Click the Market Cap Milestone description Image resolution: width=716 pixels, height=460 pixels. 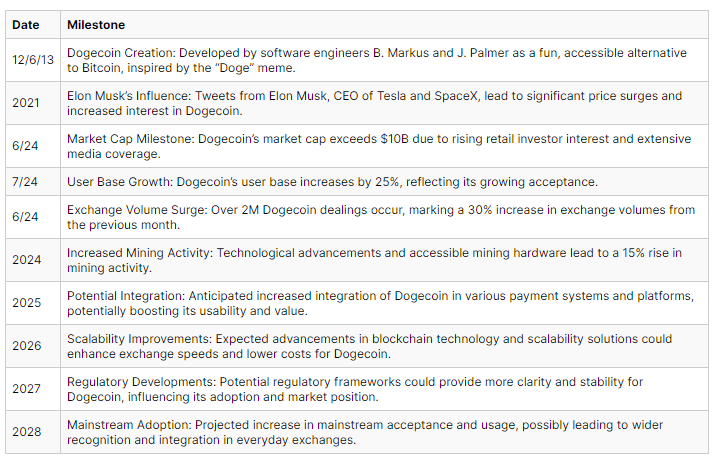tap(379, 146)
